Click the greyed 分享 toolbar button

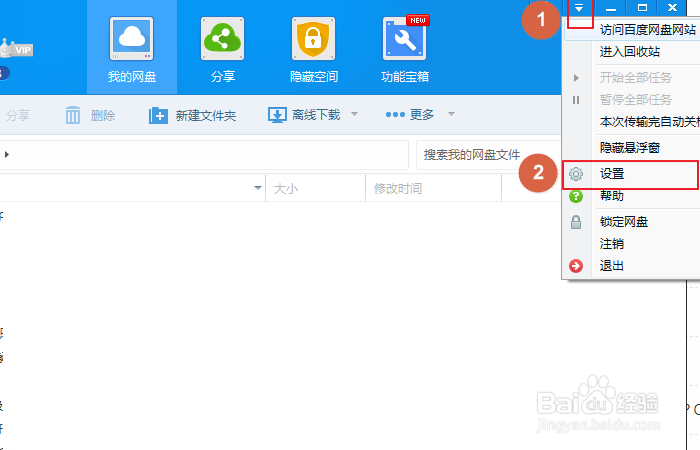coord(18,116)
